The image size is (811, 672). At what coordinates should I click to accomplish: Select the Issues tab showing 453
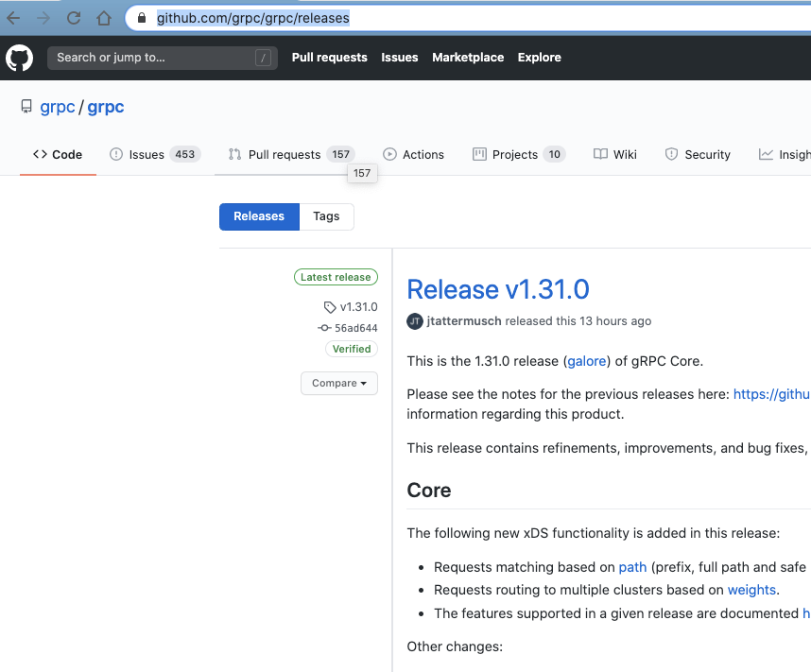point(144,154)
